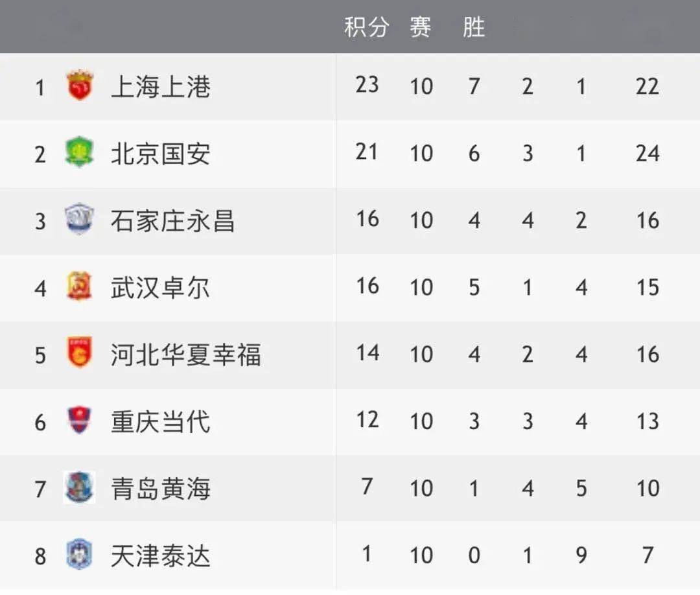Select the 石家庄永昌 team name

172,220
